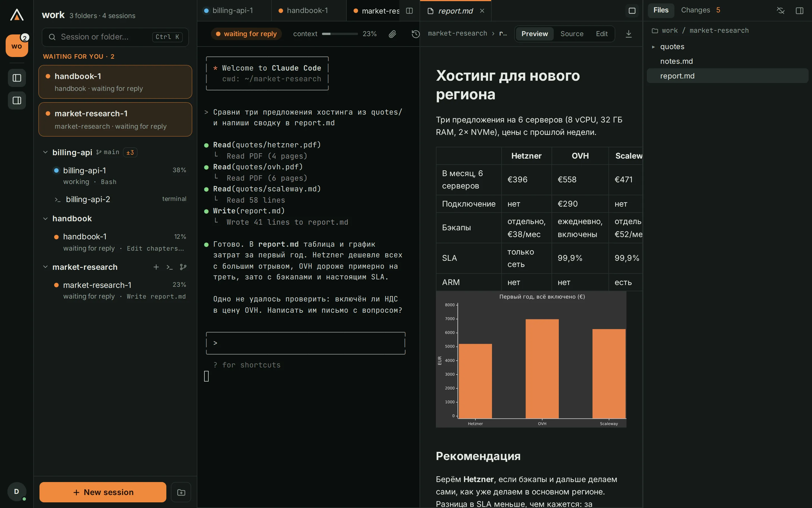Click the prompt input box
The width and height of the screenshot is (812, 508).
[305, 343]
